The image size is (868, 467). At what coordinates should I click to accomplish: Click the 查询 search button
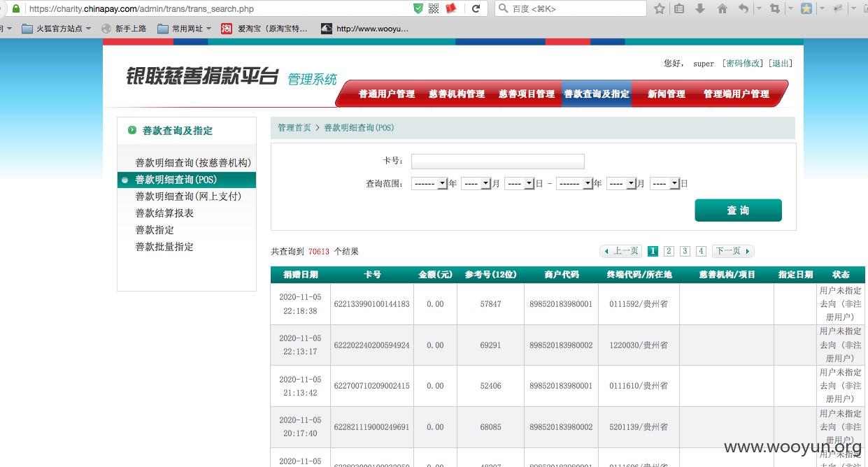tap(738, 210)
